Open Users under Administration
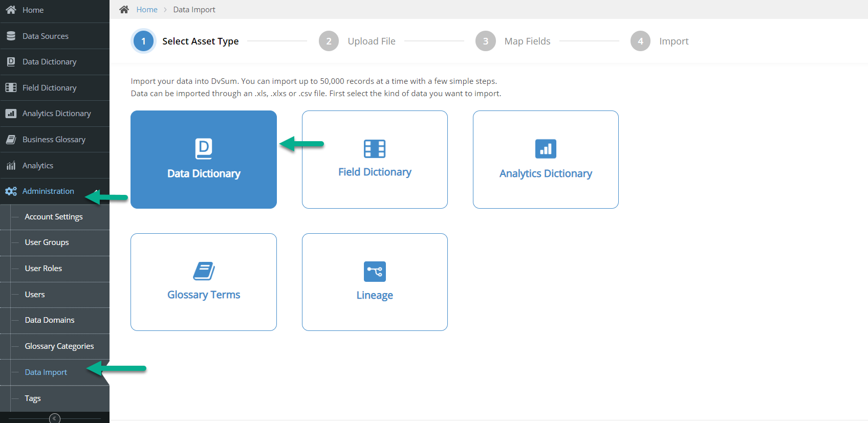Image resolution: width=868 pixels, height=423 pixels. click(x=55, y=295)
